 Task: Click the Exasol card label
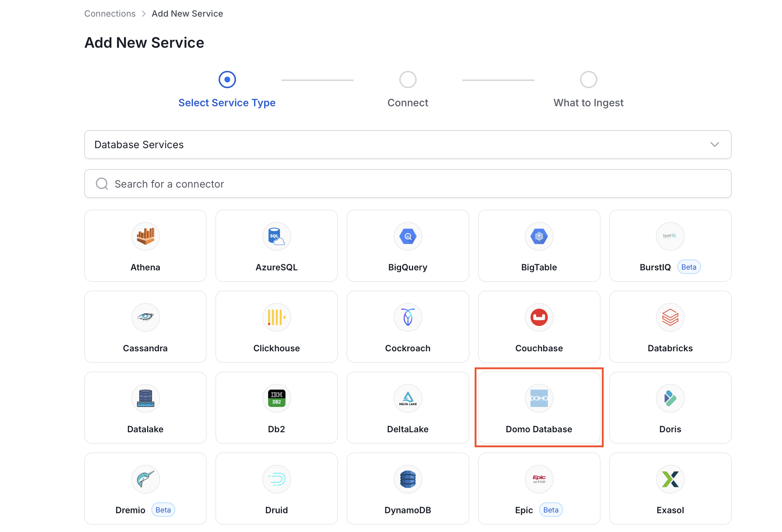click(670, 510)
